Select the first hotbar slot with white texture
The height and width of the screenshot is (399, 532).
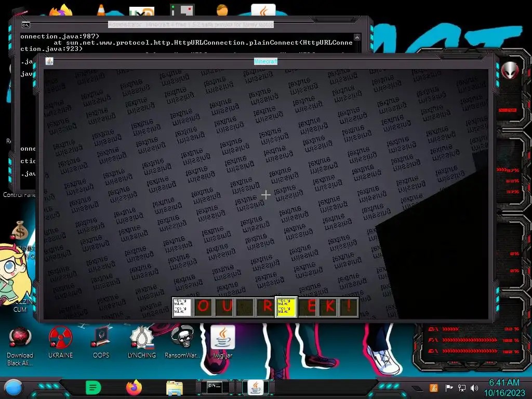pos(182,307)
